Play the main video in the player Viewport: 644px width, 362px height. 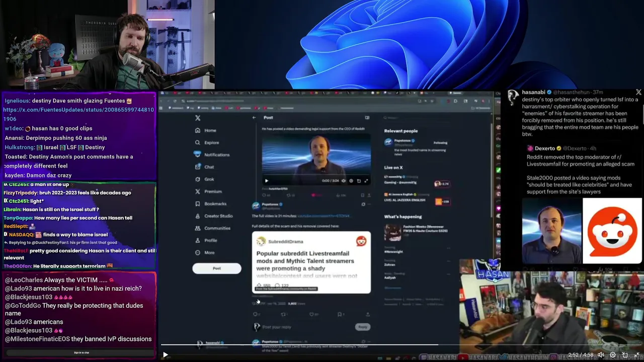[165, 355]
